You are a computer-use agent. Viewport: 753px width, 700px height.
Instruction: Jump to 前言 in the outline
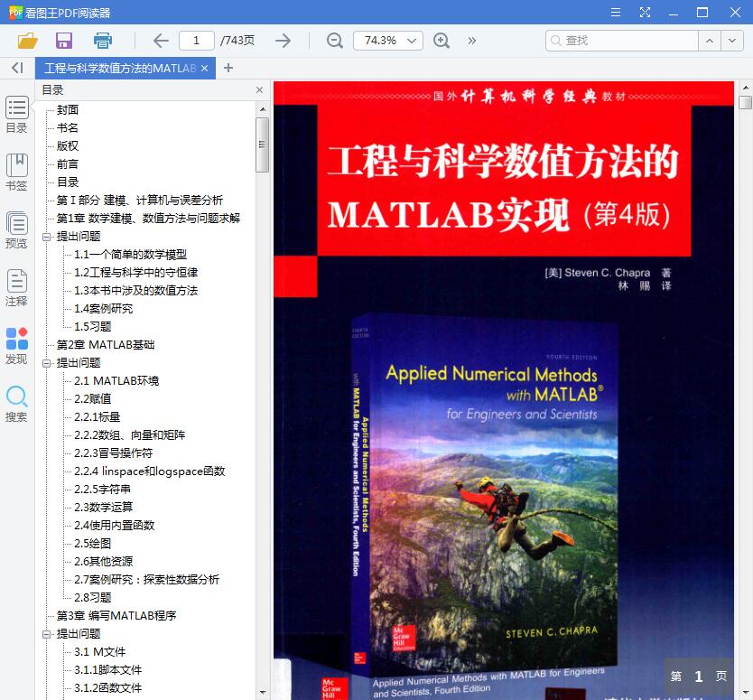67,164
